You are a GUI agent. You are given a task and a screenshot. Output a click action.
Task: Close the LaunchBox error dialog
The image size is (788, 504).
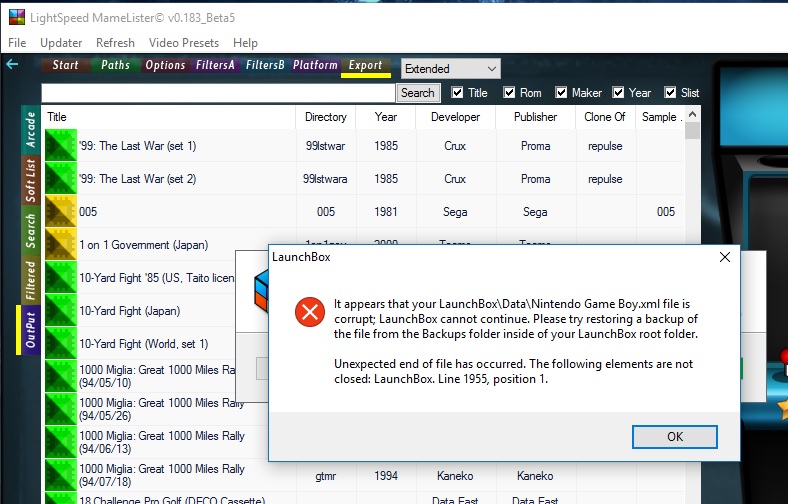[725, 257]
